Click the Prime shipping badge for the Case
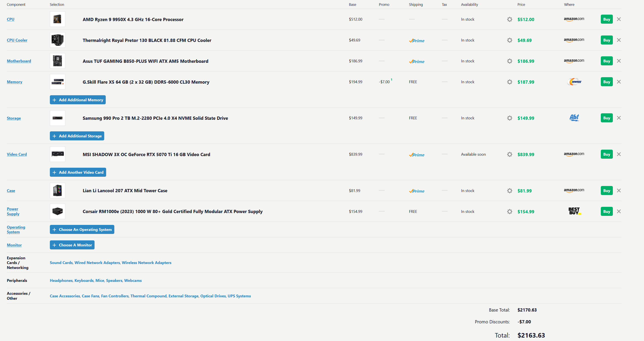This screenshot has height=341, width=644. [416, 191]
